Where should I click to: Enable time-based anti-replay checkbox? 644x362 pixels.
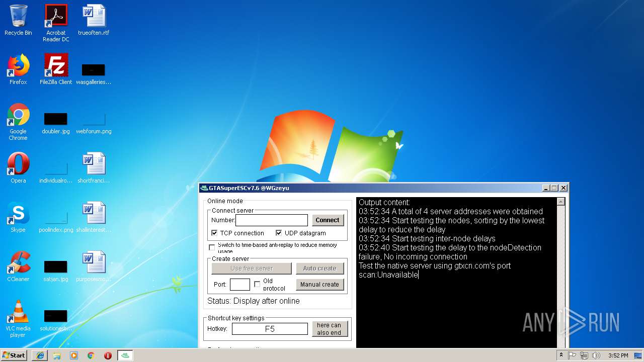coord(212,247)
